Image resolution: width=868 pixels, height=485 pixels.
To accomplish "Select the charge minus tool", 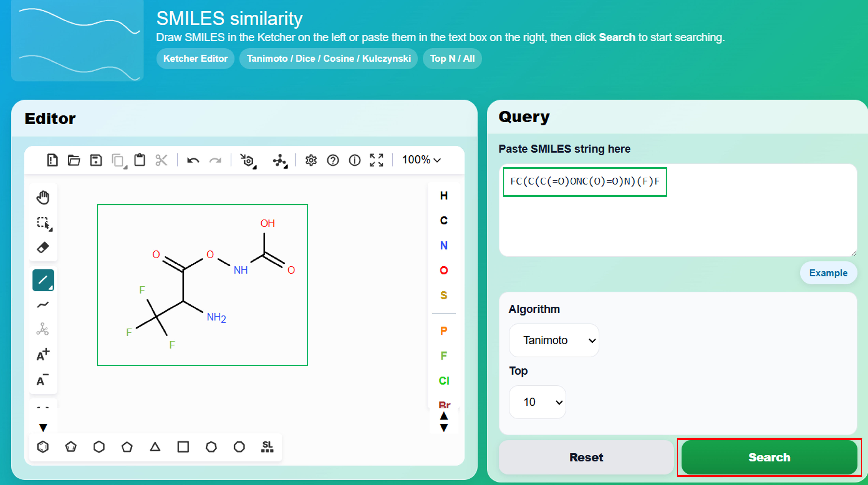I will (x=43, y=380).
